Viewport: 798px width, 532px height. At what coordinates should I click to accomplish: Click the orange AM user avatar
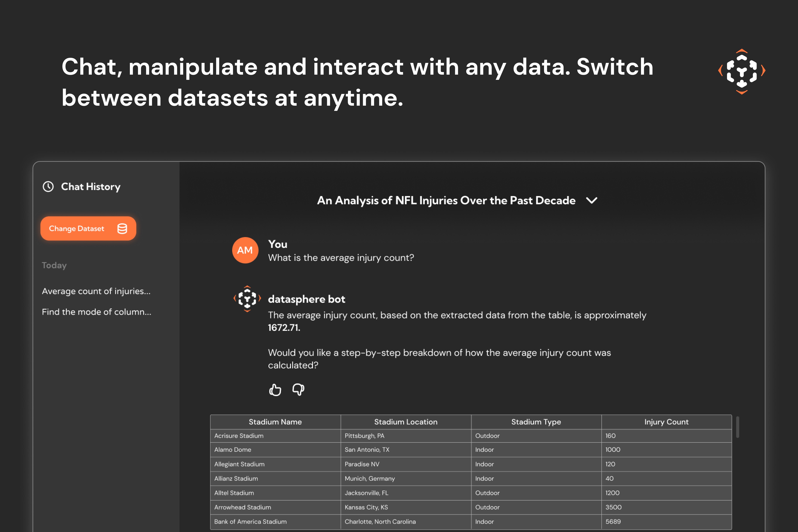pyautogui.click(x=245, y=250)
